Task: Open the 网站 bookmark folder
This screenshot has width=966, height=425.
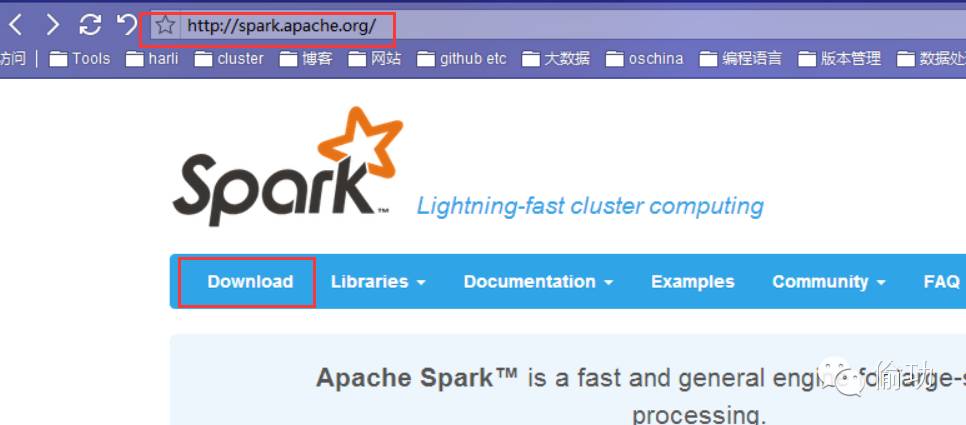Action: [x=375, y=59]
